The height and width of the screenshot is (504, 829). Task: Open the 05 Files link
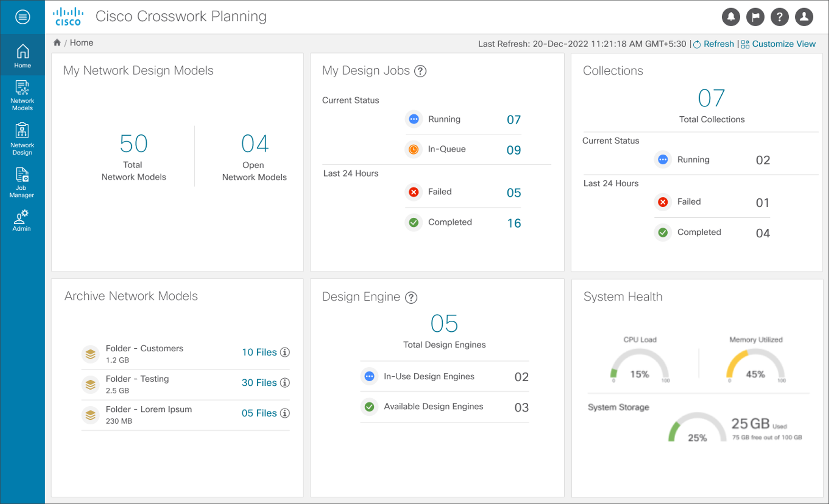click(259, 413)
